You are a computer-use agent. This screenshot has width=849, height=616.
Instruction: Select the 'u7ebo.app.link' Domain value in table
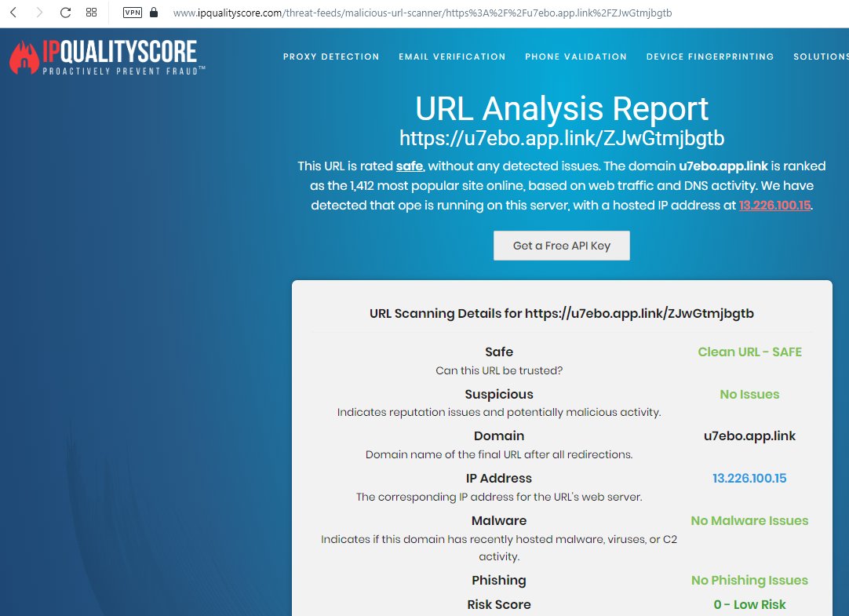tap(749, 436)
